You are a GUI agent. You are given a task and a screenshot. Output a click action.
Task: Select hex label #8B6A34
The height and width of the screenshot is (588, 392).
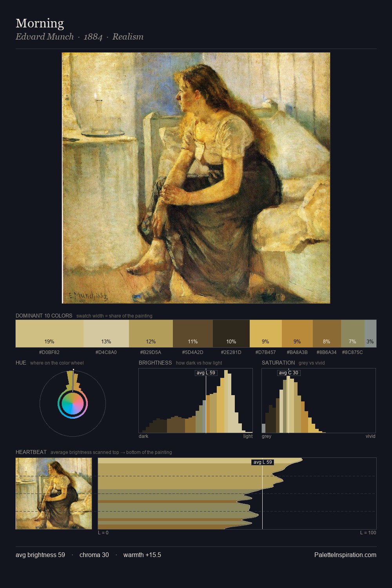pyautogui.click(x=327, y=352)
